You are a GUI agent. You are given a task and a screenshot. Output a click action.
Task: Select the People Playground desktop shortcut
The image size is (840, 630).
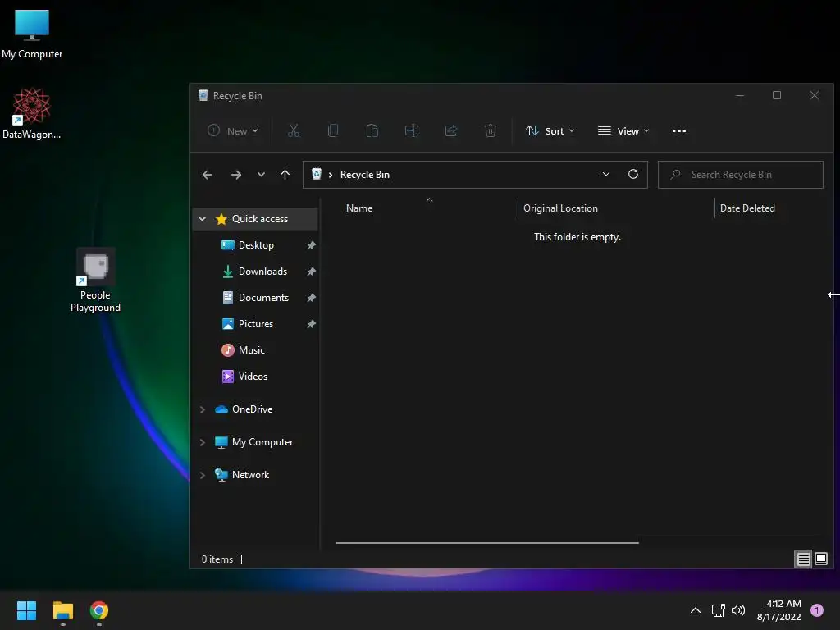click(x=95, y=281)
